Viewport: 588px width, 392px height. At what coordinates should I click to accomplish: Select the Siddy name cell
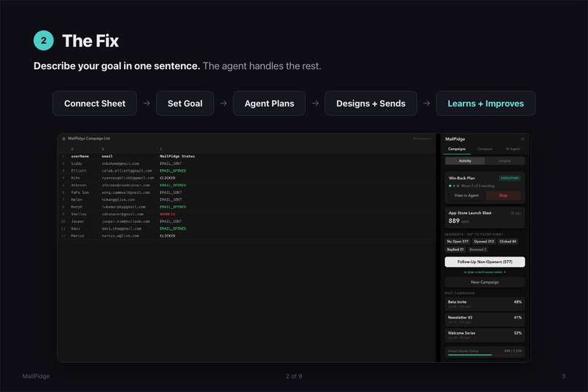coord(77,164)
